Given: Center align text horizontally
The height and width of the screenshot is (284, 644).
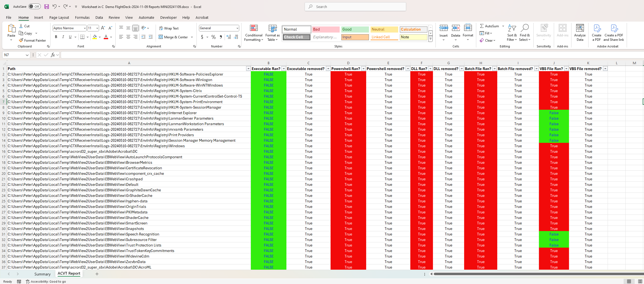Looking at the screenshot, I should tap(128, 37).
